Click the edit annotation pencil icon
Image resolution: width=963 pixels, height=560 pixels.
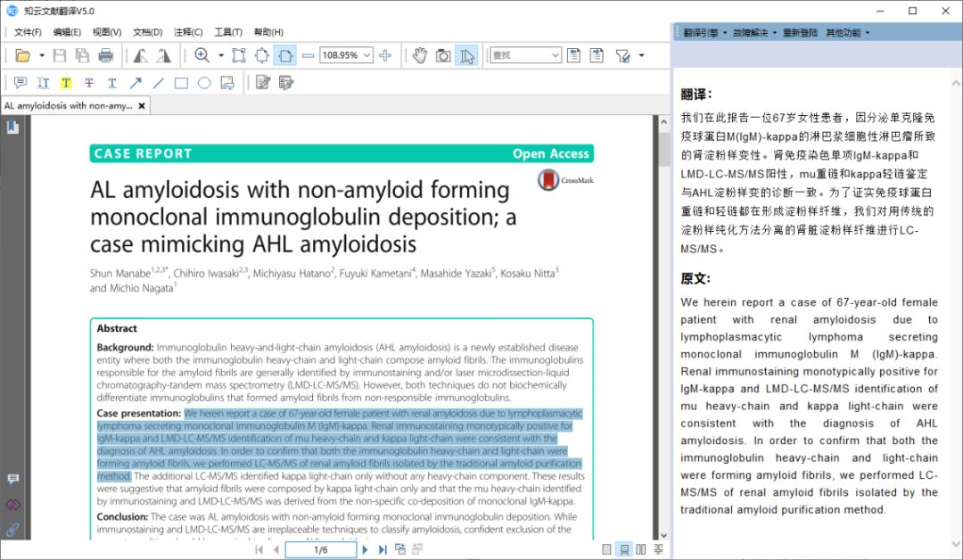click(x=263, y=82)
